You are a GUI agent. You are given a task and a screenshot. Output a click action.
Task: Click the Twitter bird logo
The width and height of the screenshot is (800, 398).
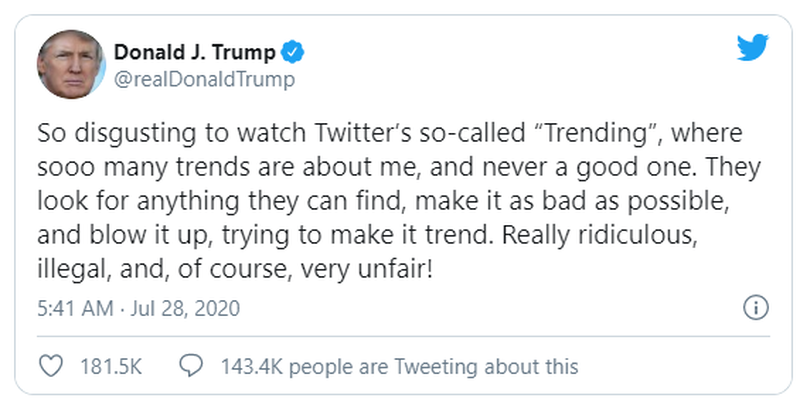(x=753, y=47)
